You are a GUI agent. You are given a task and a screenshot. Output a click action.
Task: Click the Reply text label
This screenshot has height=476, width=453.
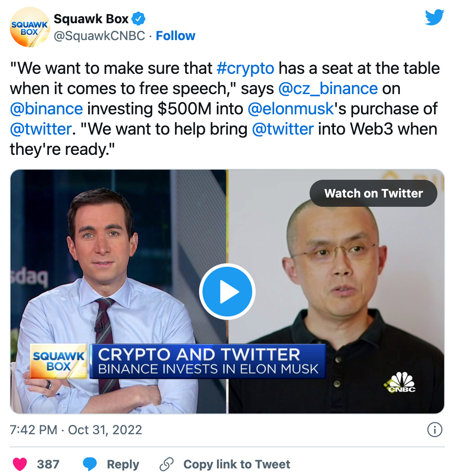tap(123, 465)
